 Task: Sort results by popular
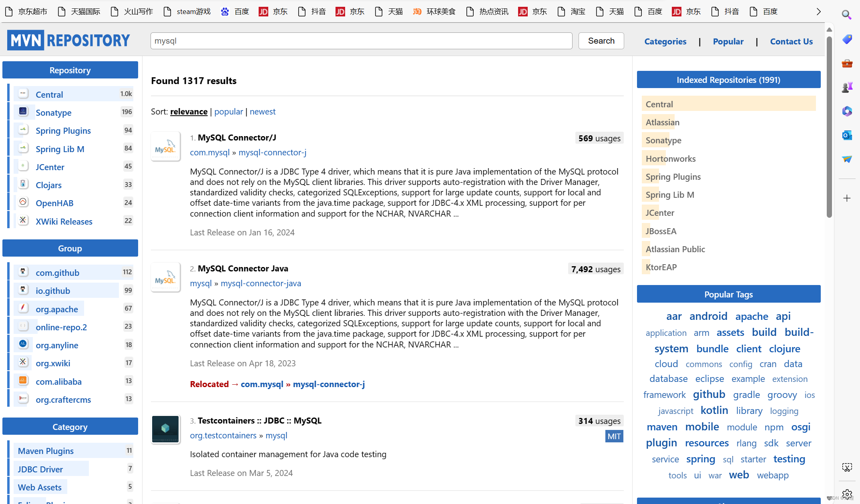[x=228, y=111]
